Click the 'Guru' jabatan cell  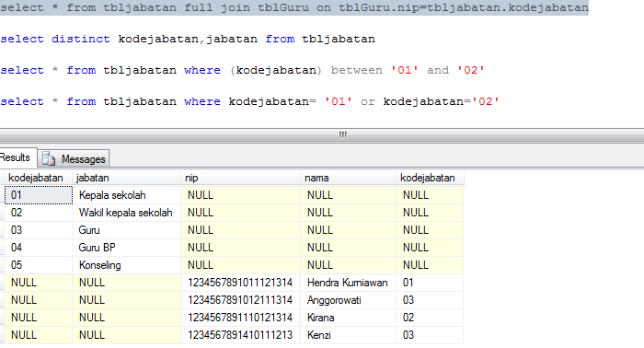(127, 230)
